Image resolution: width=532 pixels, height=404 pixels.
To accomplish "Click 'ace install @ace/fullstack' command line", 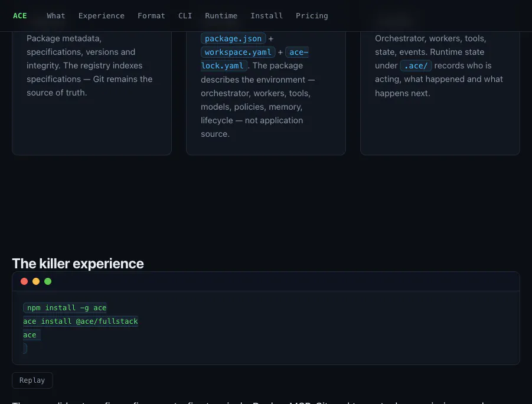I will [x=80, y=321].
